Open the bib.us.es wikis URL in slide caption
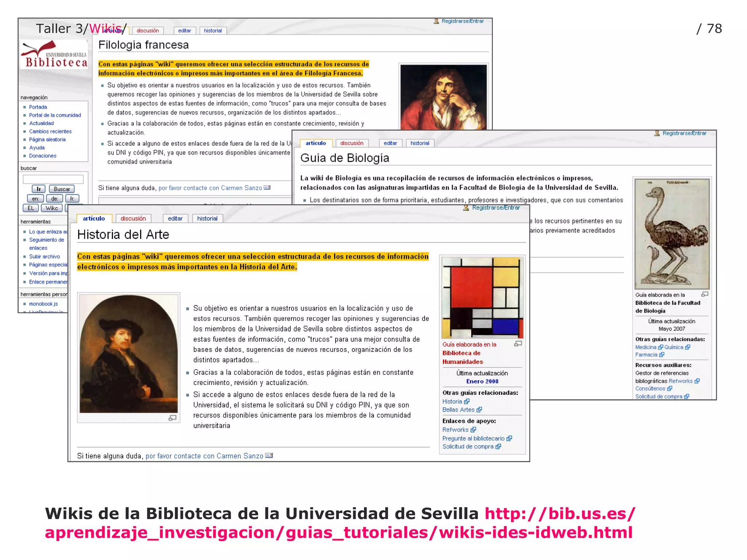This screenshot has height=560, width=747. pyautogui.click(x=340, y=523)
